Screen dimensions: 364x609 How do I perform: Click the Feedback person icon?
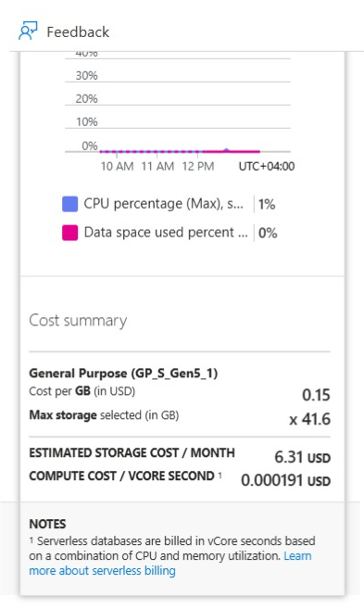coord(28,32)
